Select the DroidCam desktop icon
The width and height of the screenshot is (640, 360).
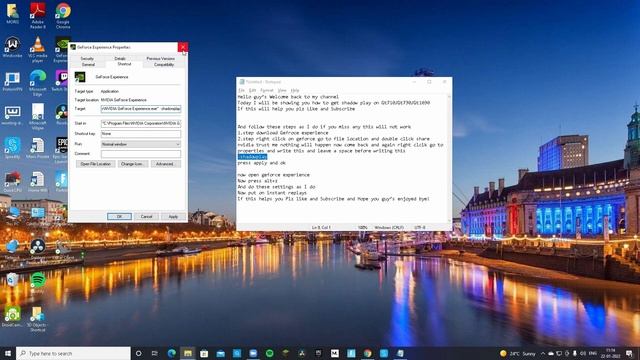click(x=12, y=317)
